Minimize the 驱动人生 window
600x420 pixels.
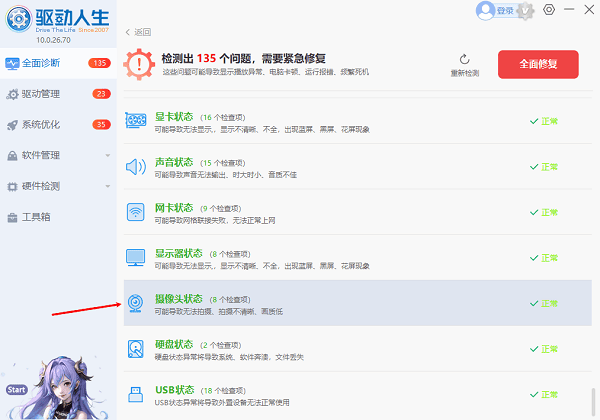click(569, 9)
